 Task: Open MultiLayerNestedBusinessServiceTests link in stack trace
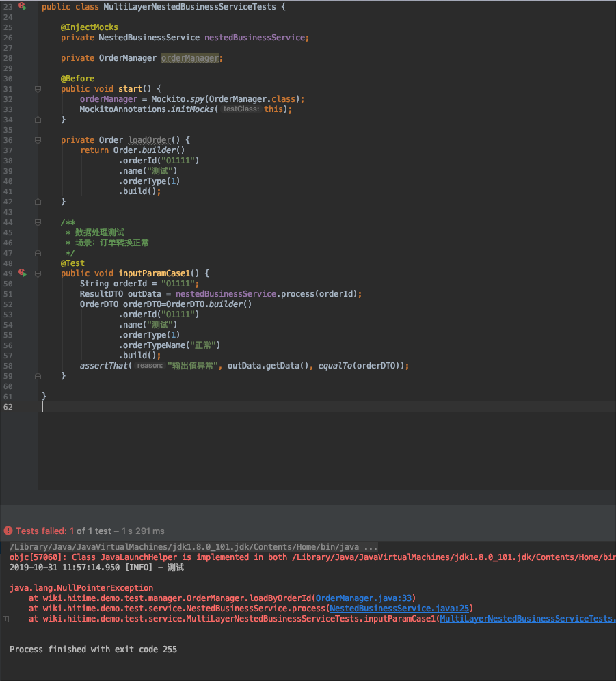tap(527, 618)
